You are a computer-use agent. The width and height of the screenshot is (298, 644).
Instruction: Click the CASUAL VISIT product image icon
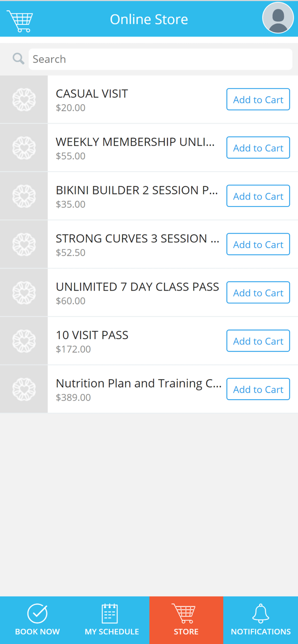tap(24, 99)
